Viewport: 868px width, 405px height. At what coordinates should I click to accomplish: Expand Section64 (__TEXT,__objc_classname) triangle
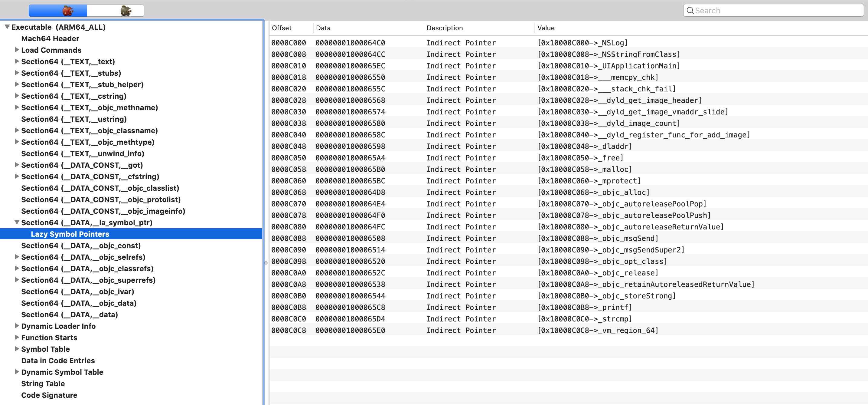coord(17,130)
